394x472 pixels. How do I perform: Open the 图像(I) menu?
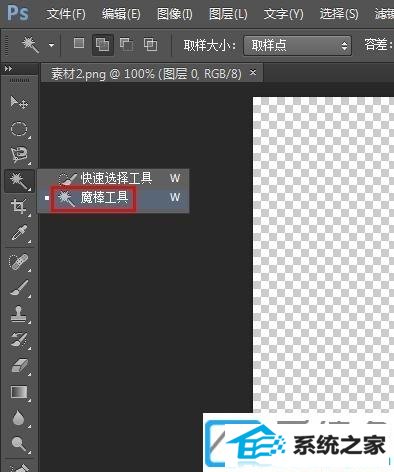point(175,14)
